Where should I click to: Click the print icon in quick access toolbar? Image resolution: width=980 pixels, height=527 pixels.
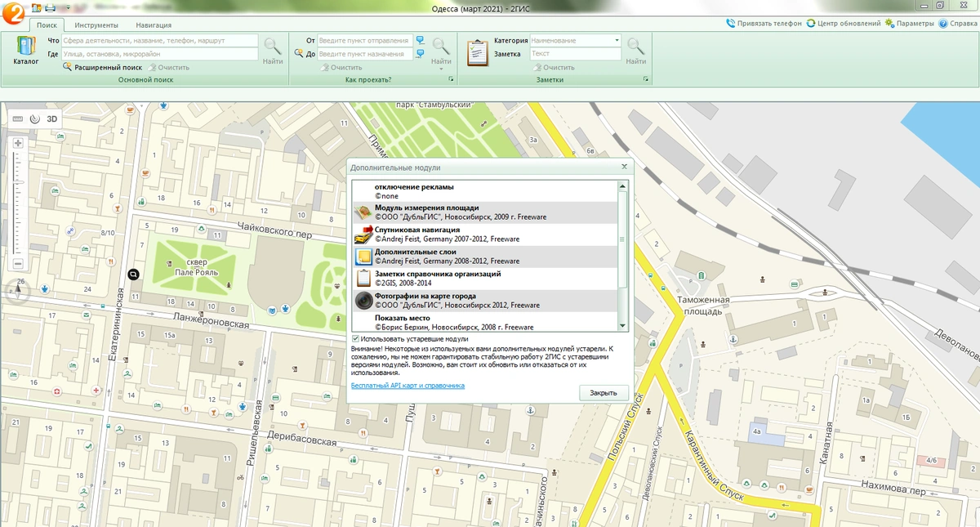pyautogui.click(x=50, y=7)
